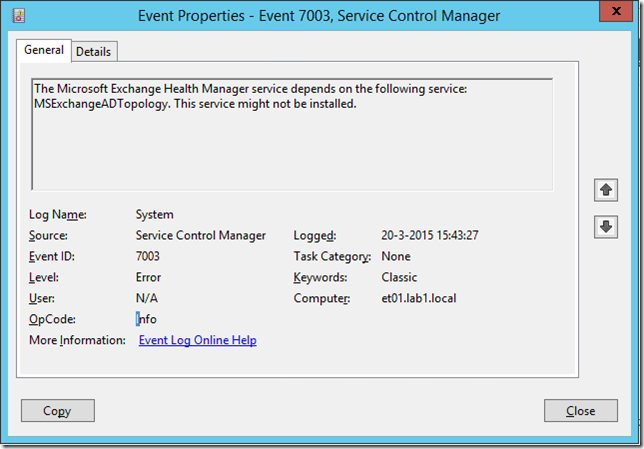Click the Event Properties title bar icon

[18, 16]
